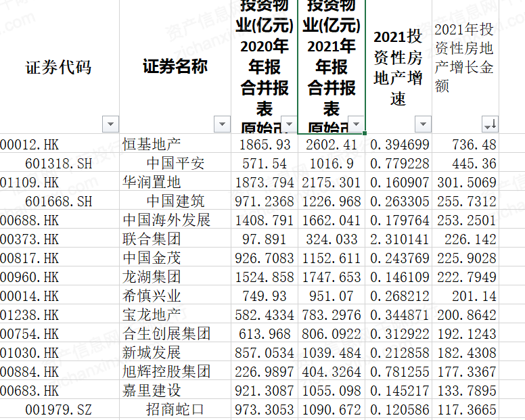Screen dimensions: 525x420
Task: Select 嘉里建设 2021 value 1055.098
Action: coord(332,390)
